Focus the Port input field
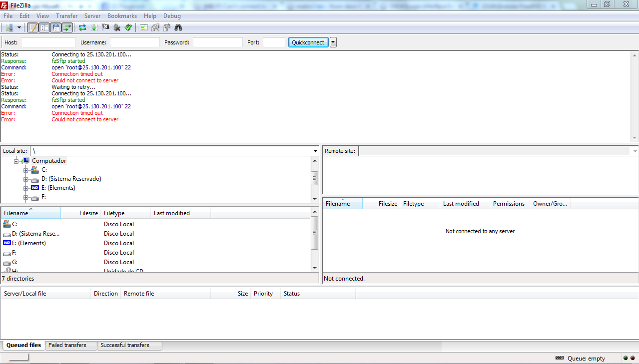Screen dimensions: 639x364 [x=274, y=42]
